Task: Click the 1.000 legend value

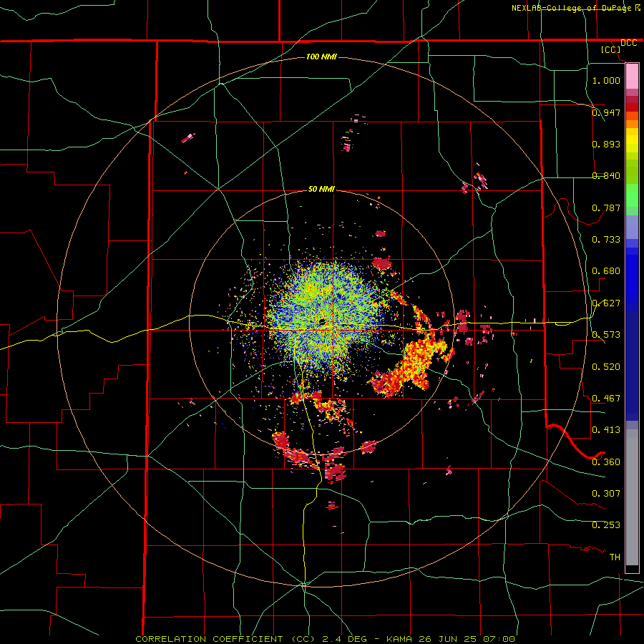Action: click(606, 80)
